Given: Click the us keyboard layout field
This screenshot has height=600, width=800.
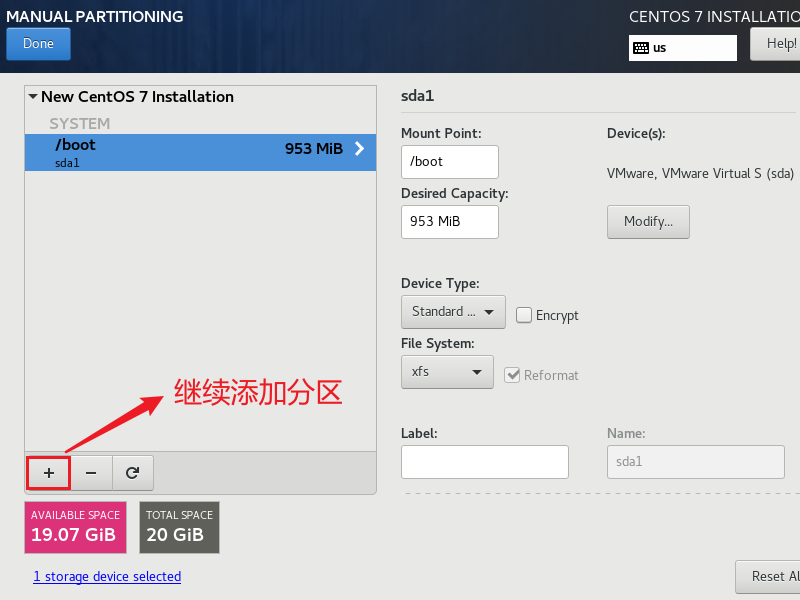Looking at the screenshot, I should click(x=683, y=48).
